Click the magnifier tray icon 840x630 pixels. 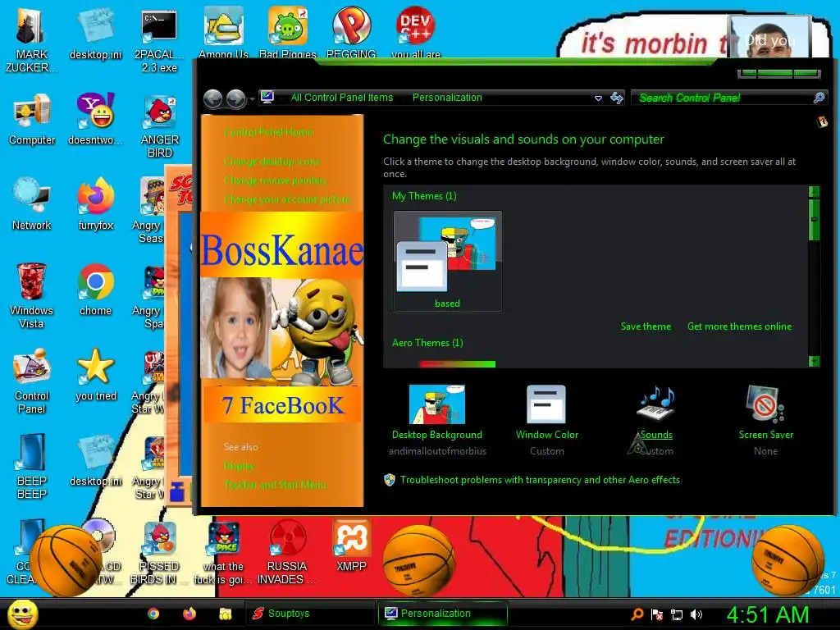point(637,614)
